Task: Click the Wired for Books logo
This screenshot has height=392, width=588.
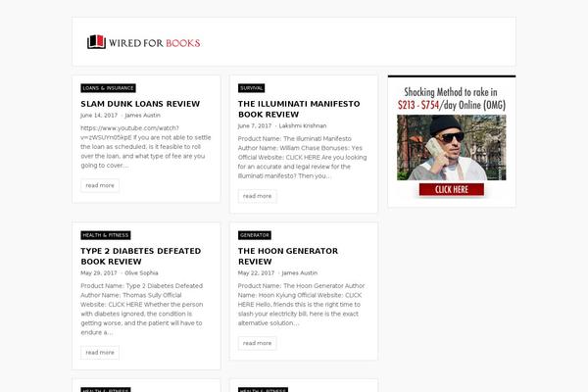Action: pos(144,42)
